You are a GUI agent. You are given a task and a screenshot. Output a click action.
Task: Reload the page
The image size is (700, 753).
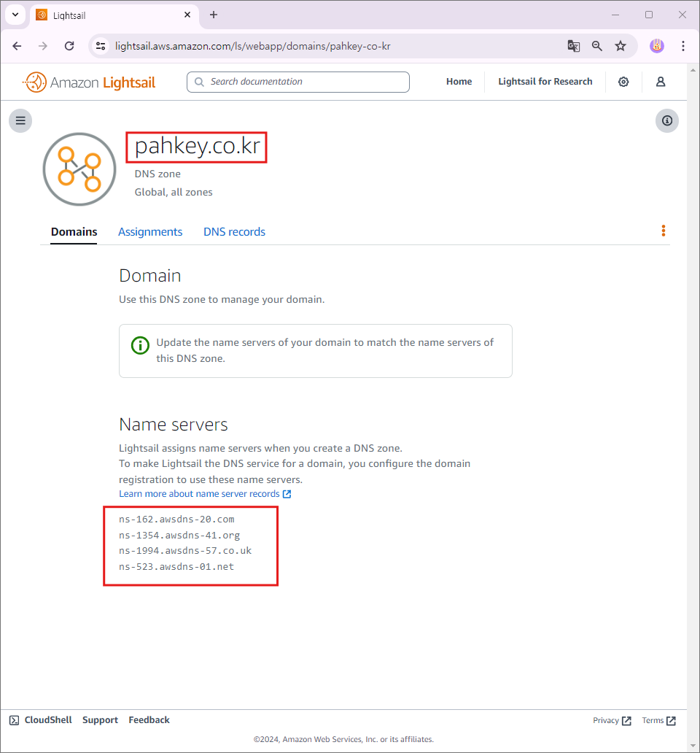pos(69,46)
